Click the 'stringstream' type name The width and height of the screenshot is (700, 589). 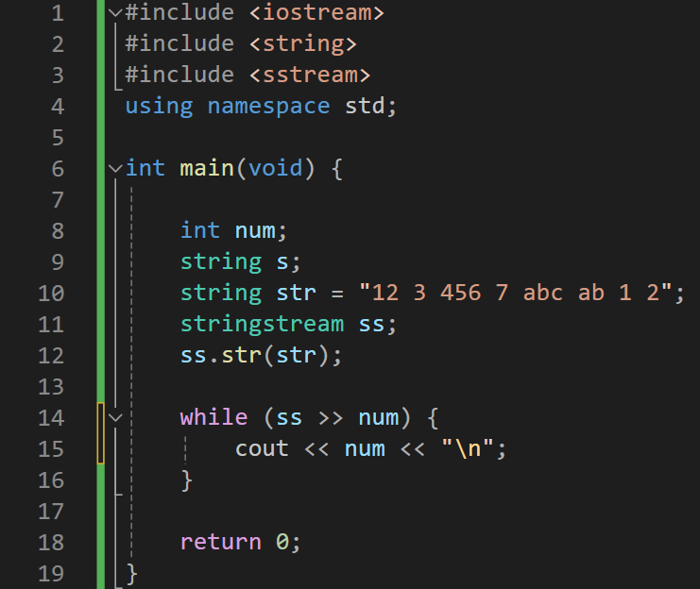coord(262,324)
